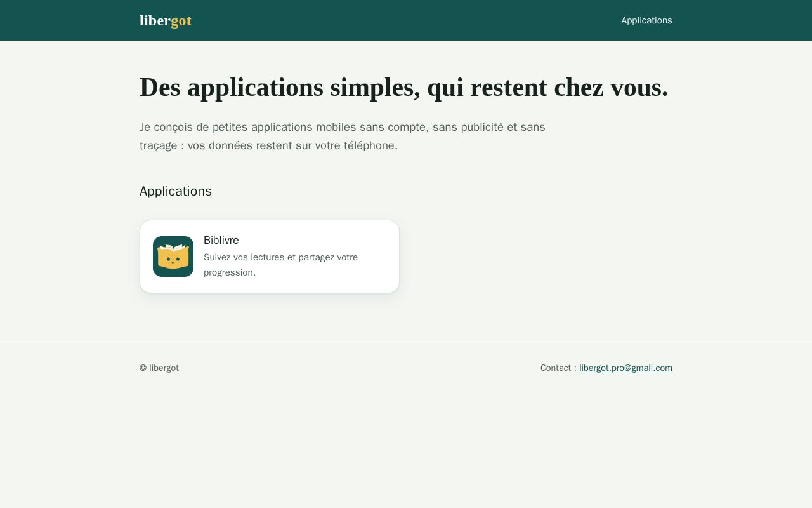The image size is (812, 508).
Task: Click the intro paragraph 'Je conçois de petites applications mobiles'
Action: 343,136
